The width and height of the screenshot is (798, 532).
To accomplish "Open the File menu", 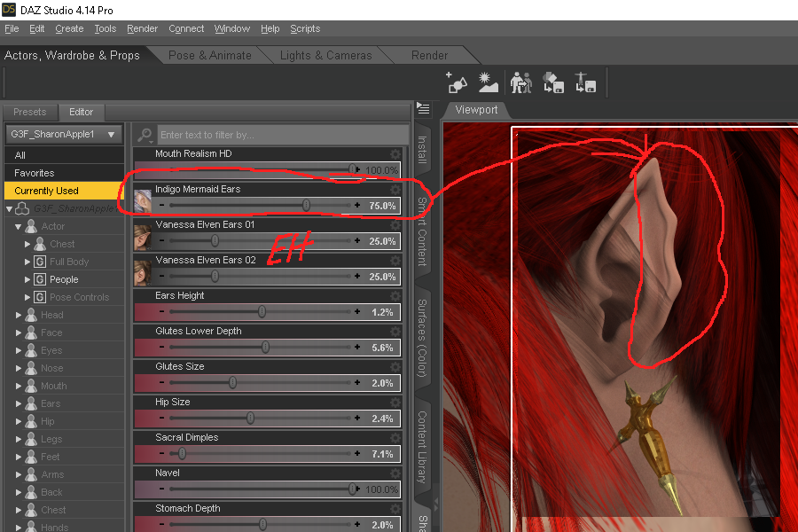I will point(12,28).
